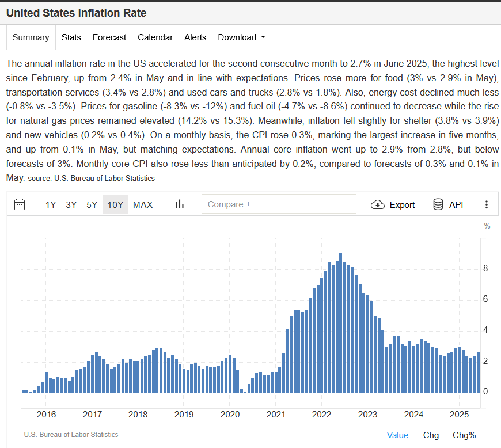Switch the chart to Chg view
Viewport: 501px width, 448px height.
pos(431,435)
